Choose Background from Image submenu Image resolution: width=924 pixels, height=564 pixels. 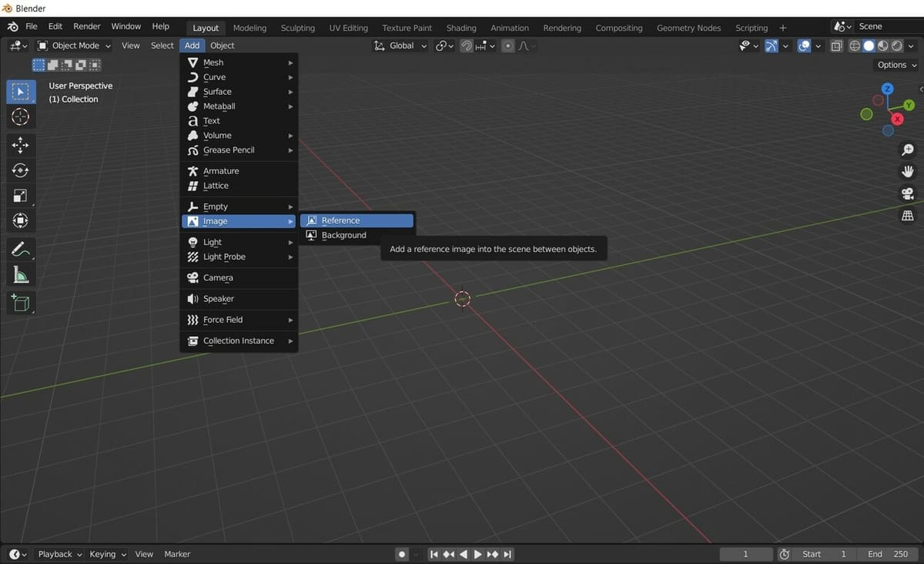[x=357, y=235]
